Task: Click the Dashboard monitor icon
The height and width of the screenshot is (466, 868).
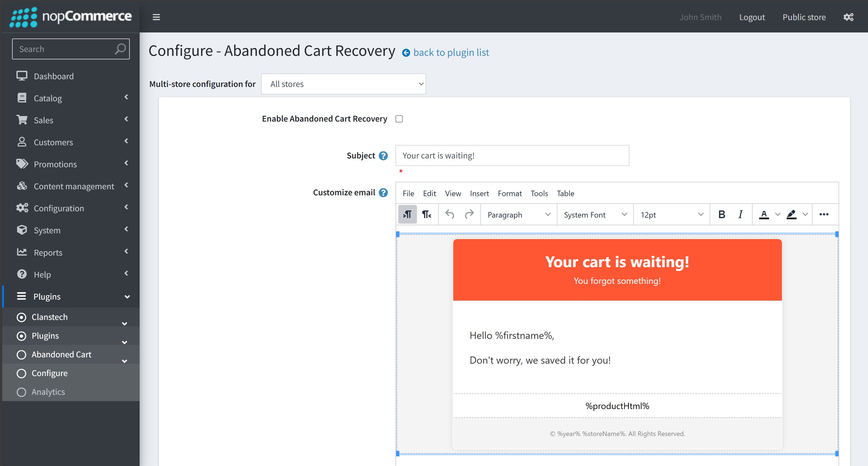Action: pos(22,76)
